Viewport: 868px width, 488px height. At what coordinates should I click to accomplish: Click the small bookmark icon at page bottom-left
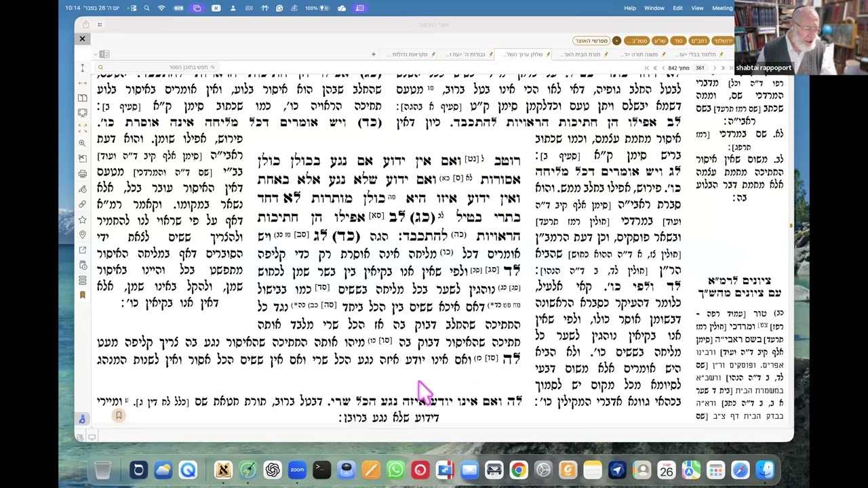[x=119, y=415]
